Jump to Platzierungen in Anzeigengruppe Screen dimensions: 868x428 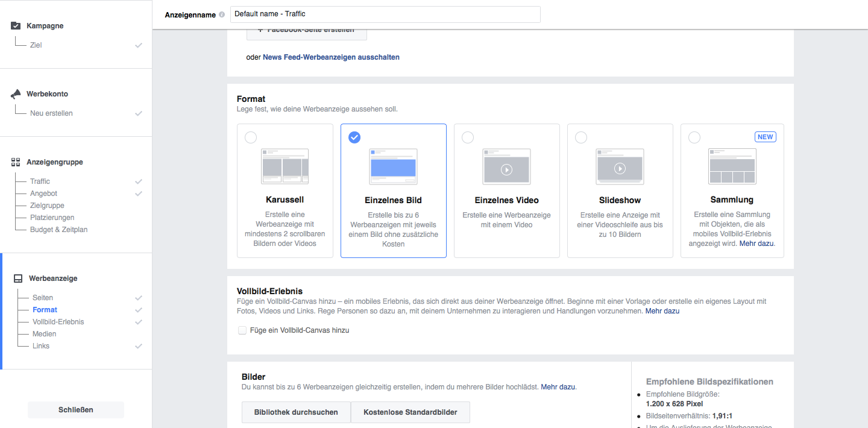coord(52,218)
